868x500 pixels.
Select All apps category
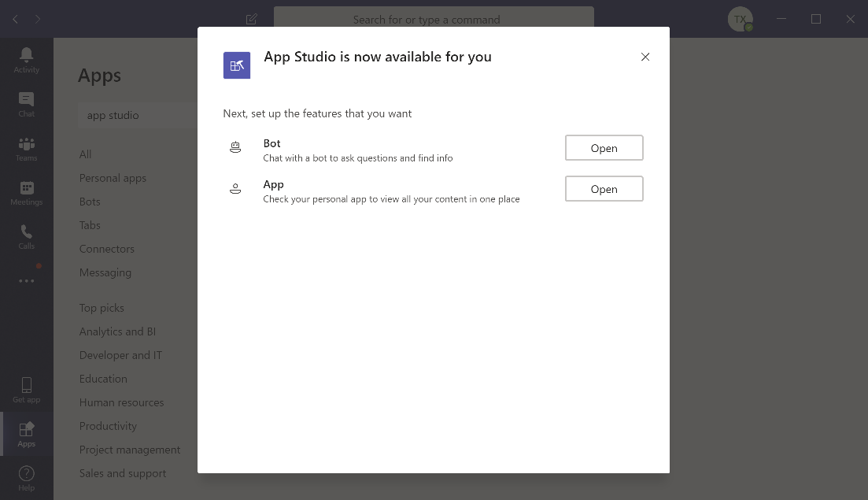[x=85, y=154]
